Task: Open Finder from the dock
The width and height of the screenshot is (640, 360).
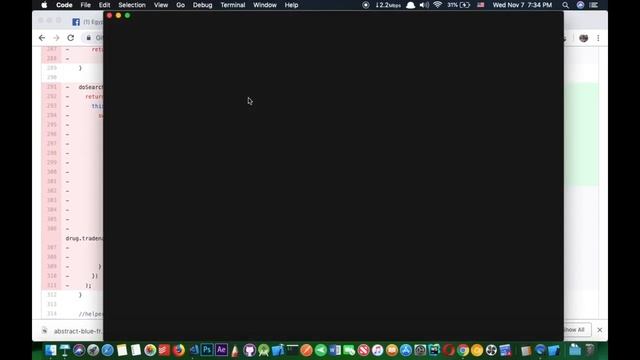Action: [51, 350]
